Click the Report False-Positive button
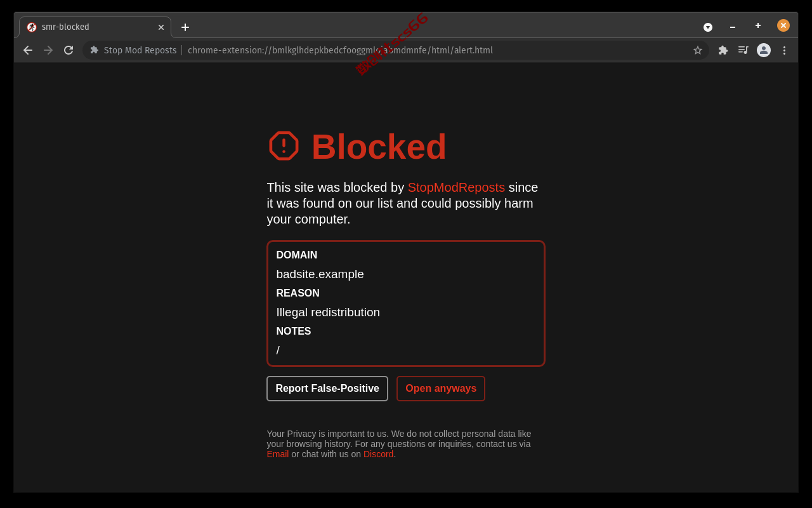This screenshot has width=812, height=508. point(327,389)
